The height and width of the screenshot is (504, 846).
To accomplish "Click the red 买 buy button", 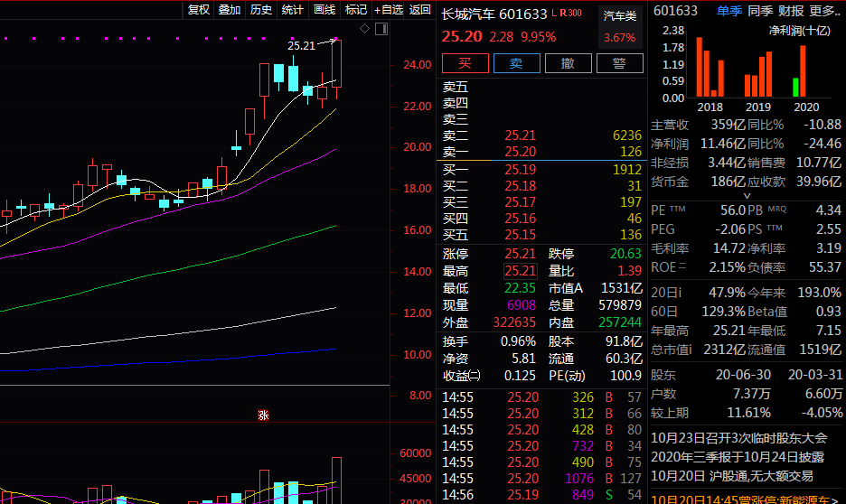I will click(x=465, y=63).
